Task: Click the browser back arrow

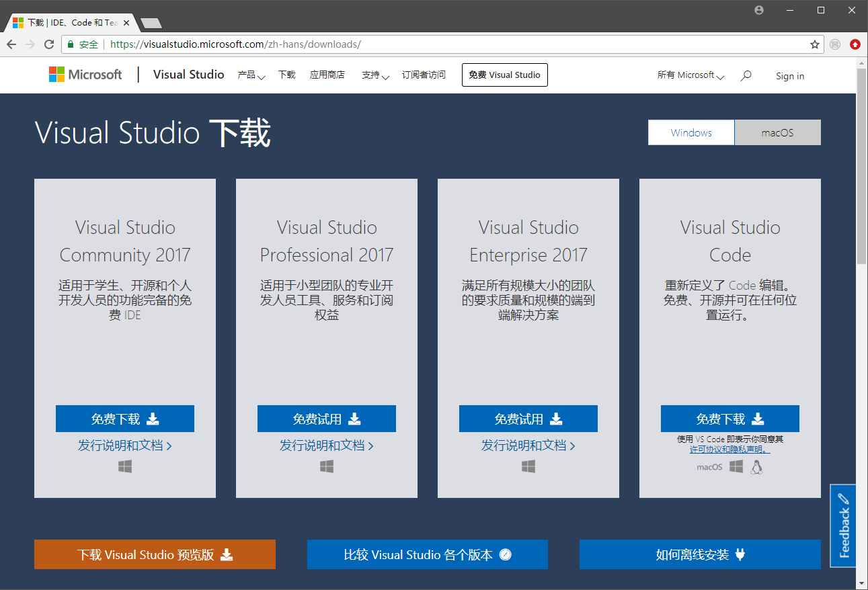Action: point(11,44)
